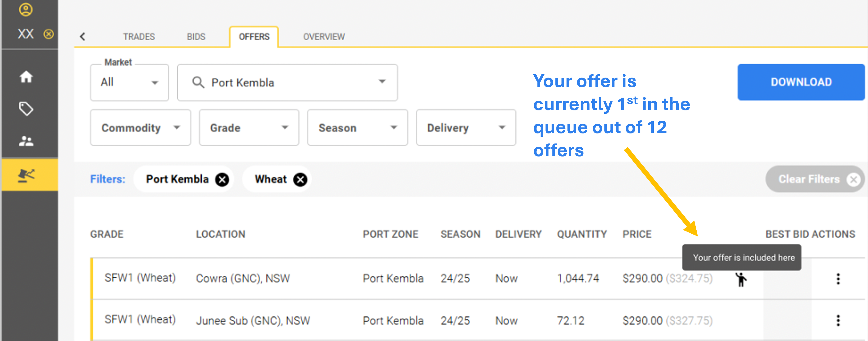Click the back chevron arrow
868x341 pixels.
pos(83,36)
